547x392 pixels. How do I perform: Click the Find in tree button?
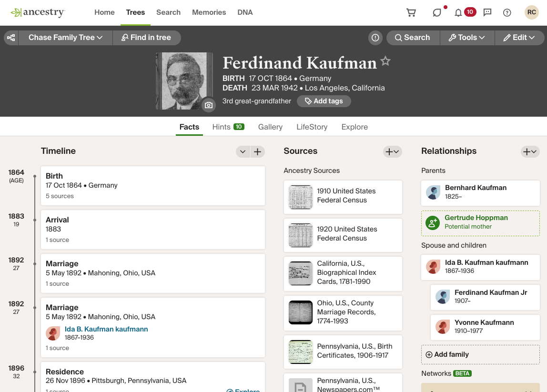click(x=147, y=37)
